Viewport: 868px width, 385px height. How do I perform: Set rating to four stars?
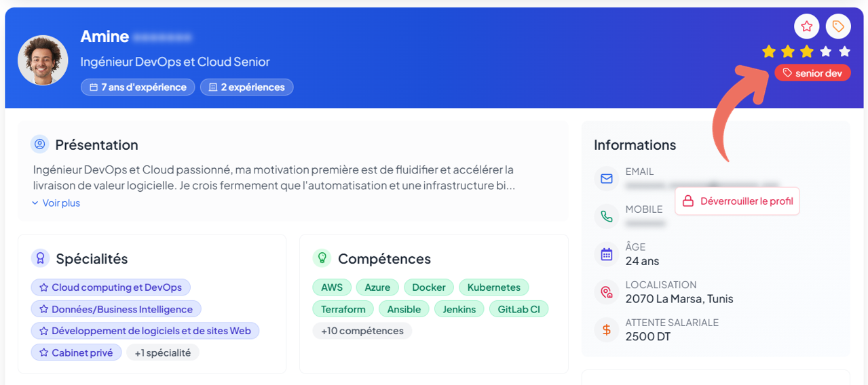pos(825,52)
